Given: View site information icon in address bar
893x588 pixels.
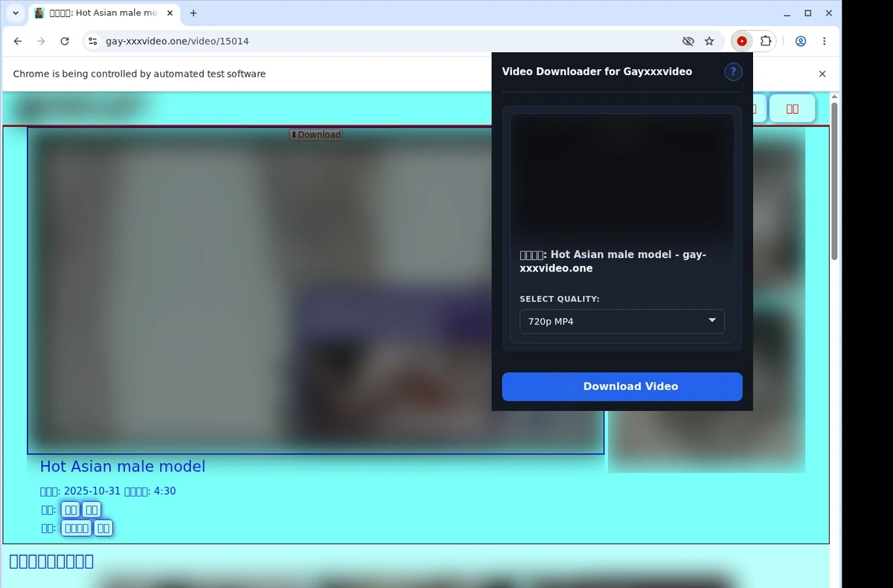Looking at the screenshot, I should point(92,42).
